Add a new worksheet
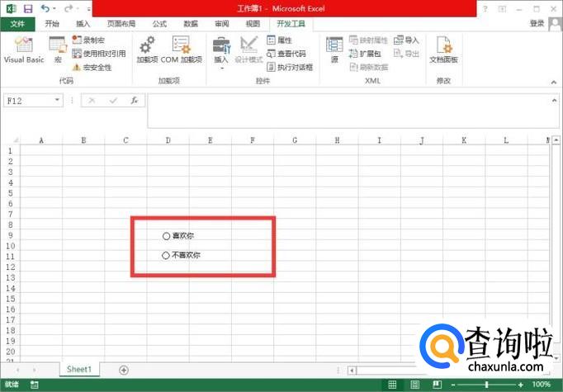563x392 pixels. (x=124, y=370)
